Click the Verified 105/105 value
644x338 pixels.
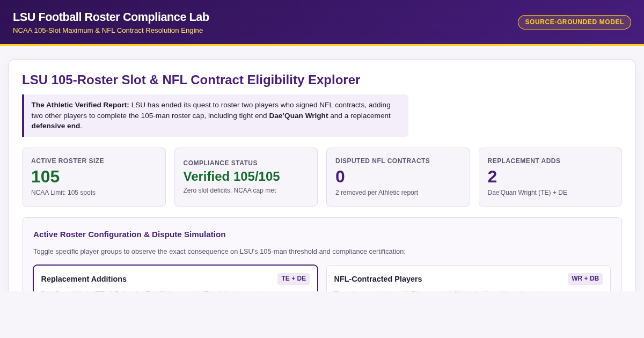(231, 177)
